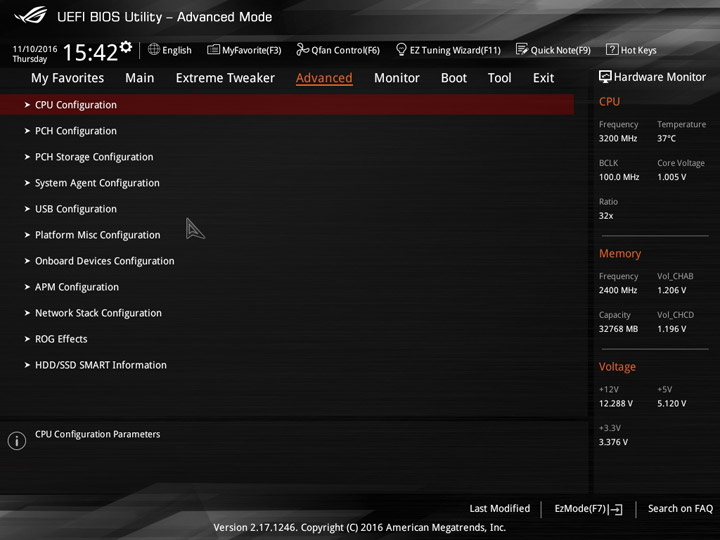Click the 15:42 clock display
The height and width of the screenshot is (540, 720).
[90, 52]
